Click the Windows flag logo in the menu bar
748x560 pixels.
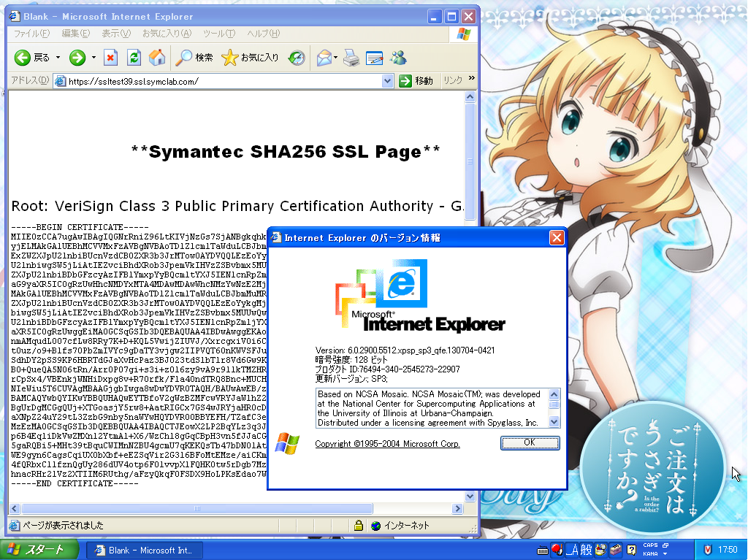464,34
